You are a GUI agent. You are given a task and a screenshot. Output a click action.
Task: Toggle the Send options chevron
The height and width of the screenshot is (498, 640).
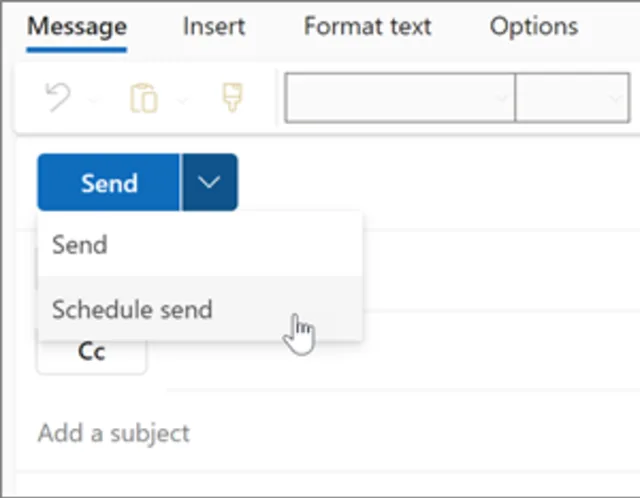point(209,182)
